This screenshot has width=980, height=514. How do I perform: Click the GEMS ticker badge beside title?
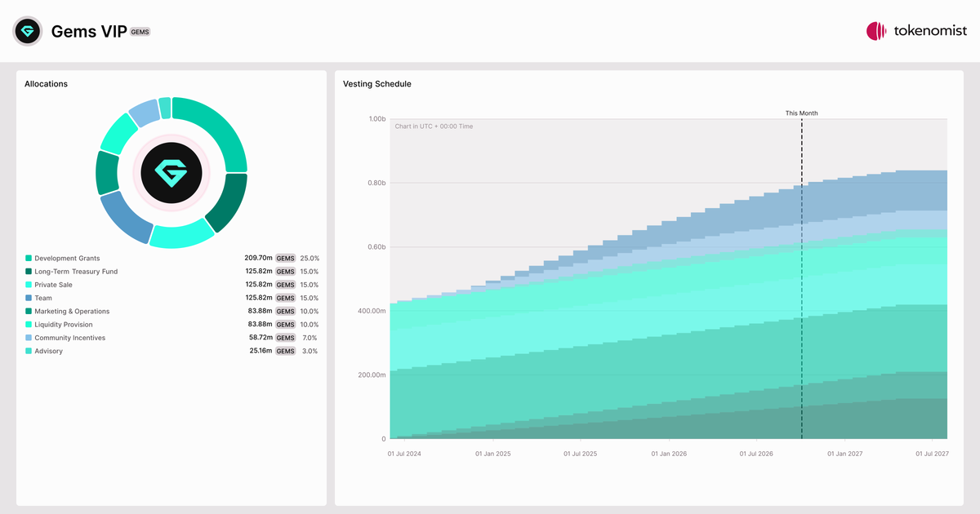coord(140,31)
